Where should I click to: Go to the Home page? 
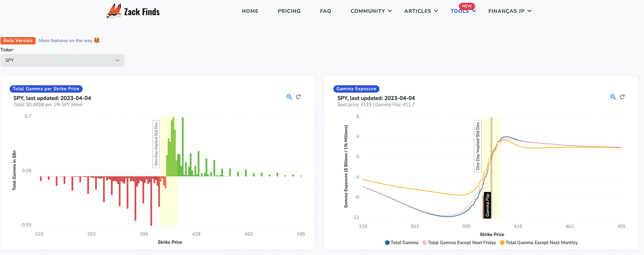[x=250, y=11]
